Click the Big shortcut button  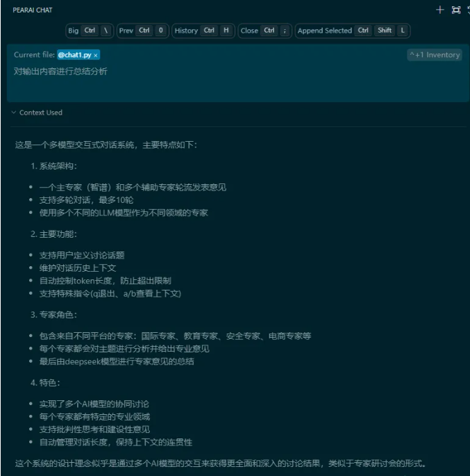89,31
